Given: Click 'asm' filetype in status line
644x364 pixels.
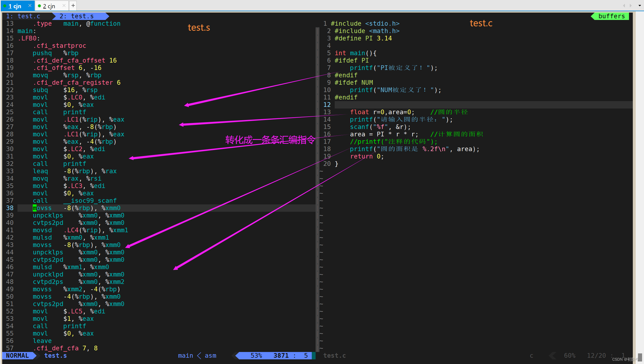Looking at the screenshot, I should 210,356.
